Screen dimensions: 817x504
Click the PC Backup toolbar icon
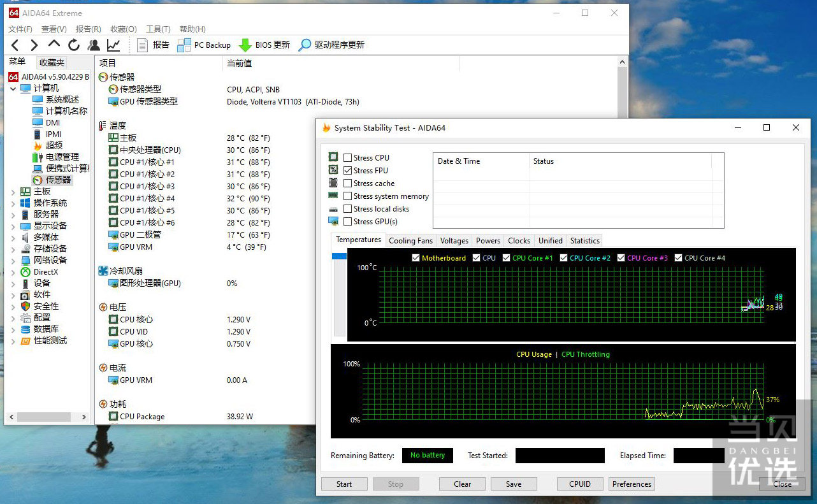[x=184, y=45]
